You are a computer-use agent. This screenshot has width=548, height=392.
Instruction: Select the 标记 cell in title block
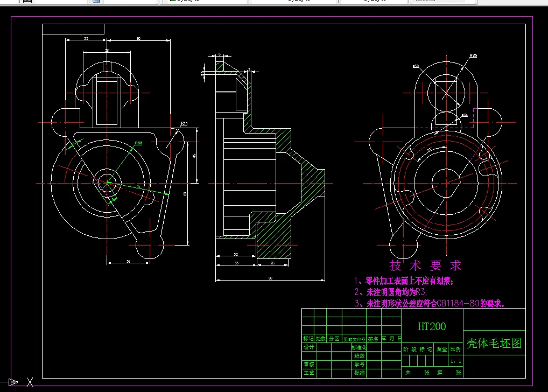tap(308, 339)
